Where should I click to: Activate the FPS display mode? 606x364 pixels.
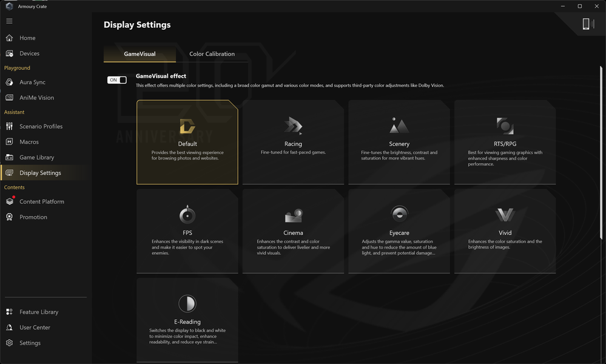coord(187,231)
